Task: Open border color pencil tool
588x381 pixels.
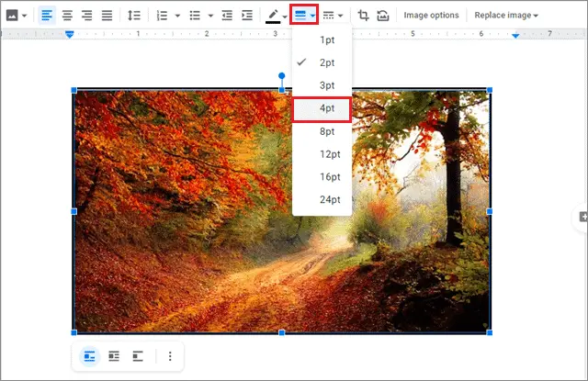Action: point(273,16)
